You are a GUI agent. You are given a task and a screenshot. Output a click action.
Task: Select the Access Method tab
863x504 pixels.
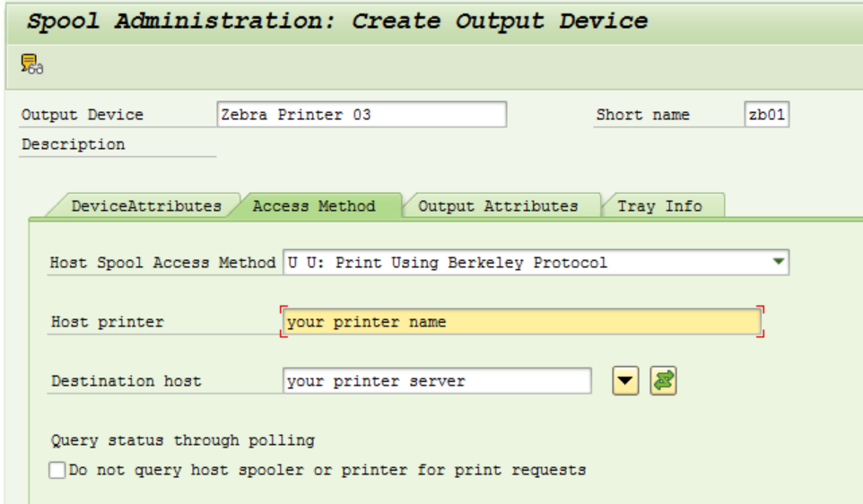(314, 206)
